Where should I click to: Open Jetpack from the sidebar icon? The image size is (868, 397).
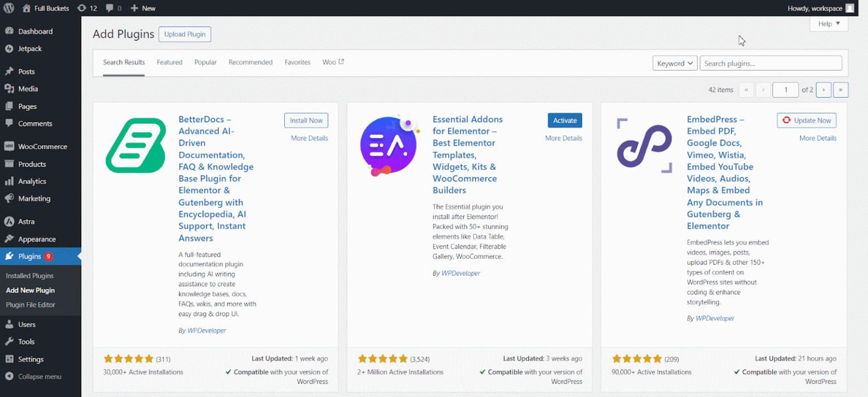[x=10, y=49]
